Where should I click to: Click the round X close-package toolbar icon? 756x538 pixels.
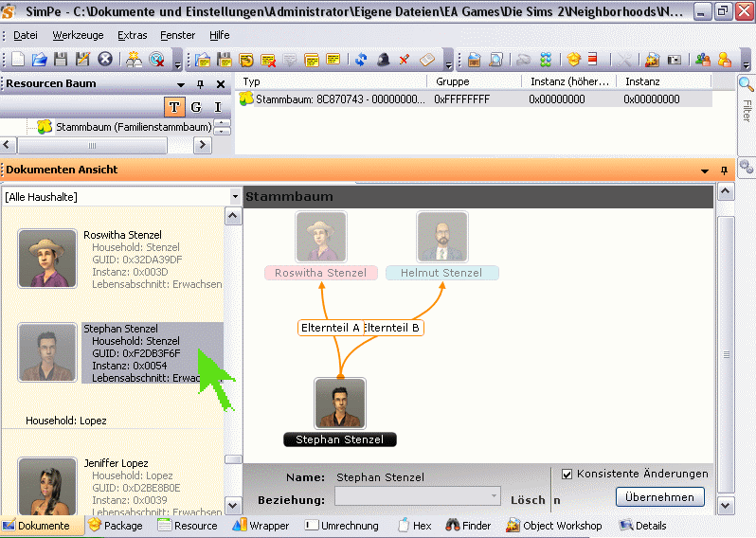point(105,60)
